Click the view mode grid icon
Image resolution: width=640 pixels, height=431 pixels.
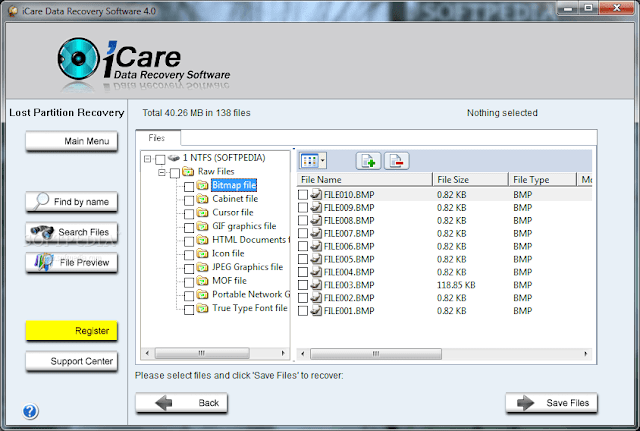coord(309,161)
